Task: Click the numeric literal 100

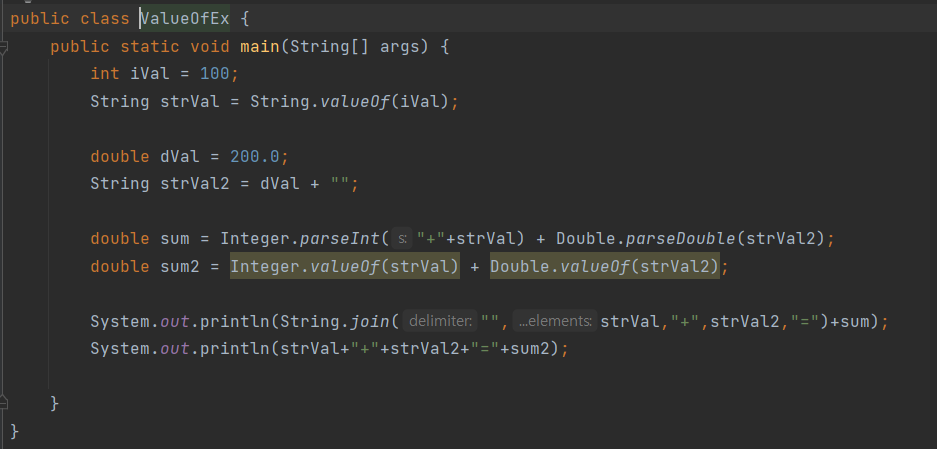Action: [x=215, y=74]
